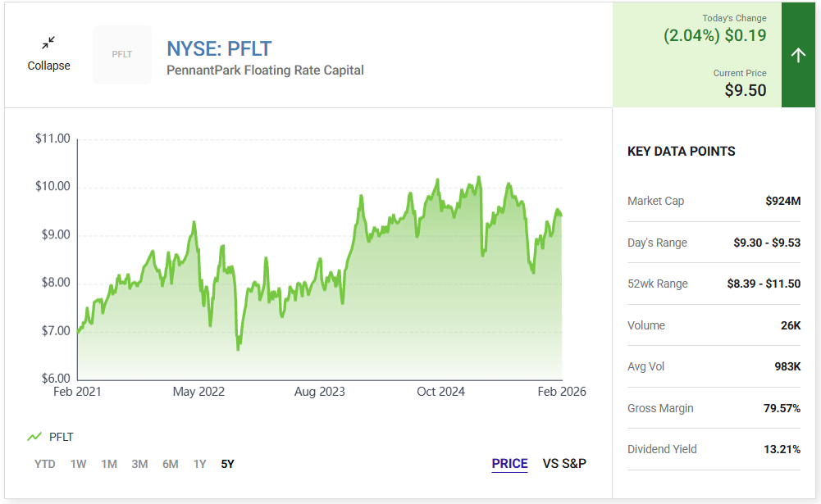The image size is (821, 504).
Task: Select the 5Y time range
Action: click(227, 464)
